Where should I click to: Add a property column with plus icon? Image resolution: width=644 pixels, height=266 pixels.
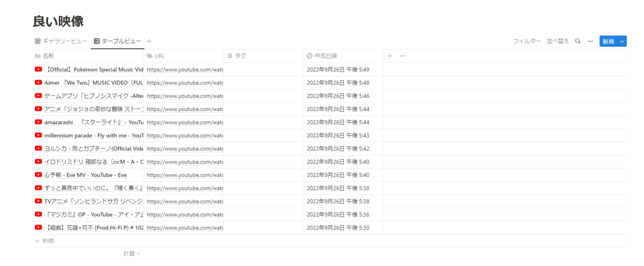390,56
